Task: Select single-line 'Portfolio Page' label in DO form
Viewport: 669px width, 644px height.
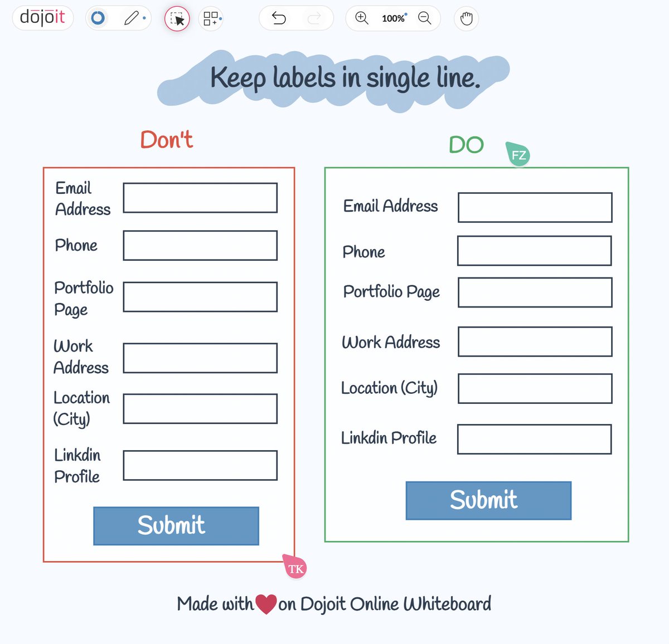Action: pos(391,292)
